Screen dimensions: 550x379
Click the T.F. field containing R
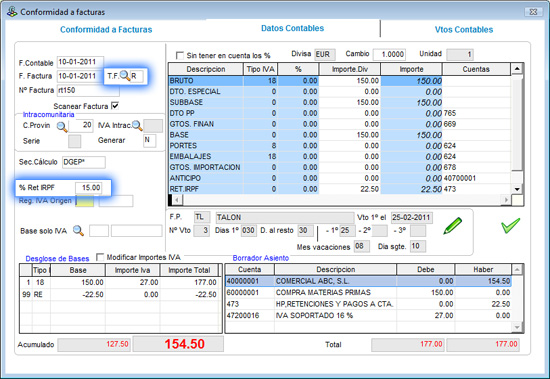point(136,76)
